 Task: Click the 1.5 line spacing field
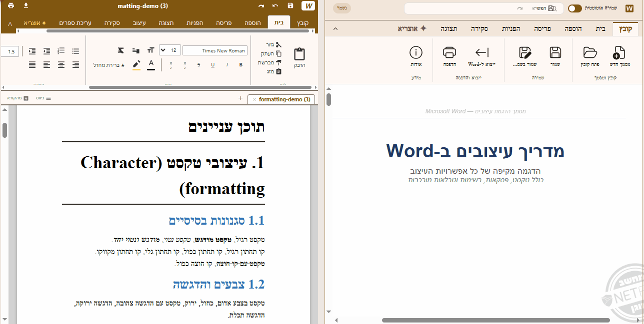point(10,51)
